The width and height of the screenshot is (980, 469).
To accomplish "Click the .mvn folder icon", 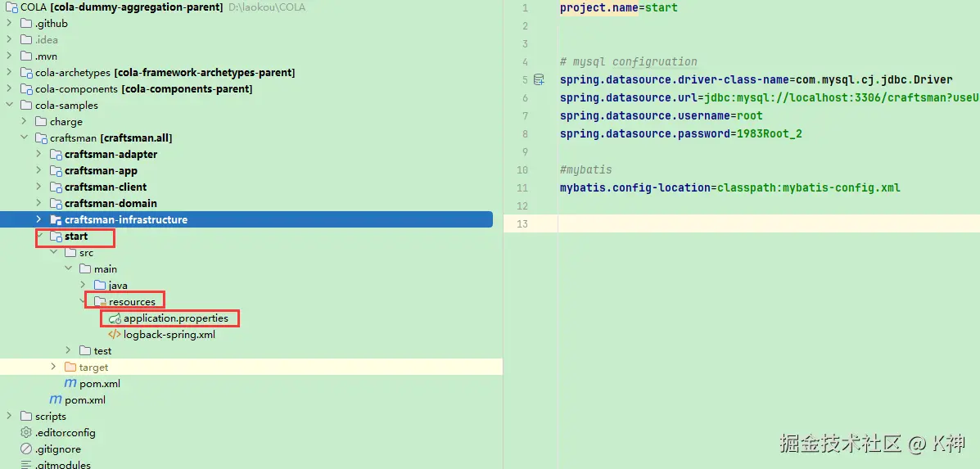I will pos(25,56).
